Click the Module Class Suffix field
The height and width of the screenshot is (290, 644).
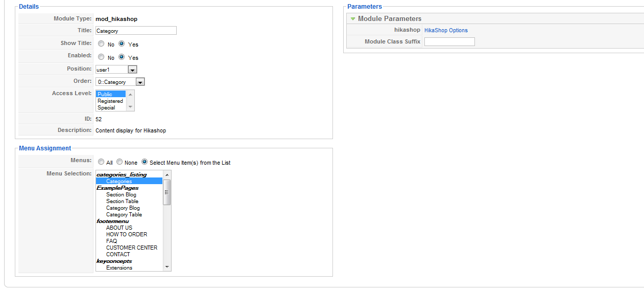pyautogui.click(x=449, y=42)
